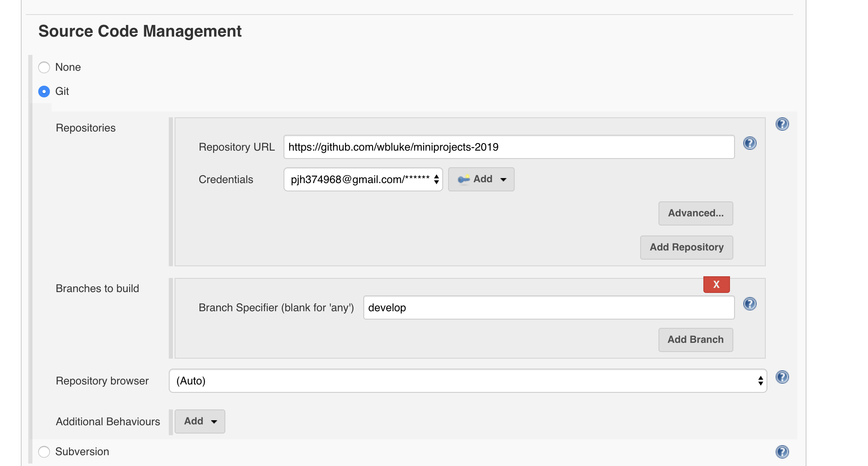Select the Git radio button
The image size is (868, 466).
(x=44, y=92)
